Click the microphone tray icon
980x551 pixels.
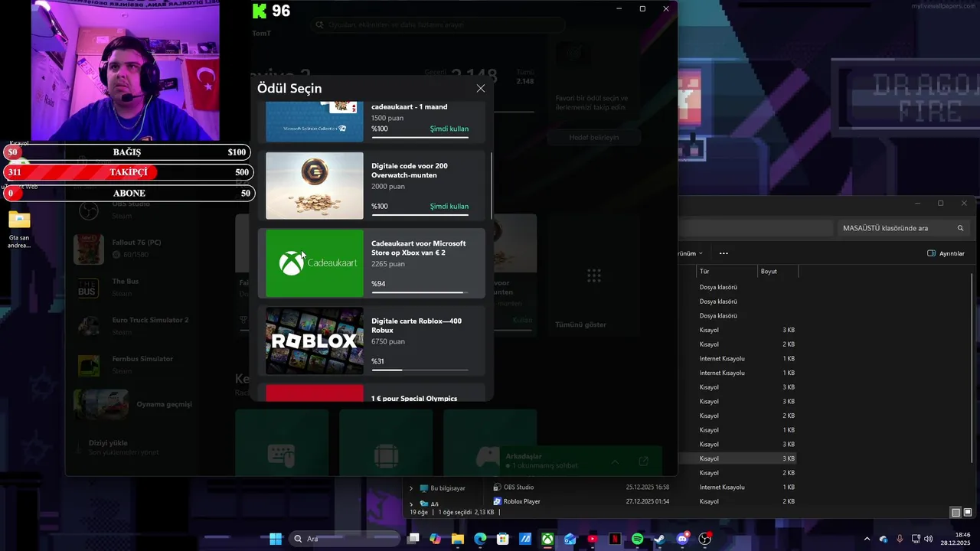900,539
